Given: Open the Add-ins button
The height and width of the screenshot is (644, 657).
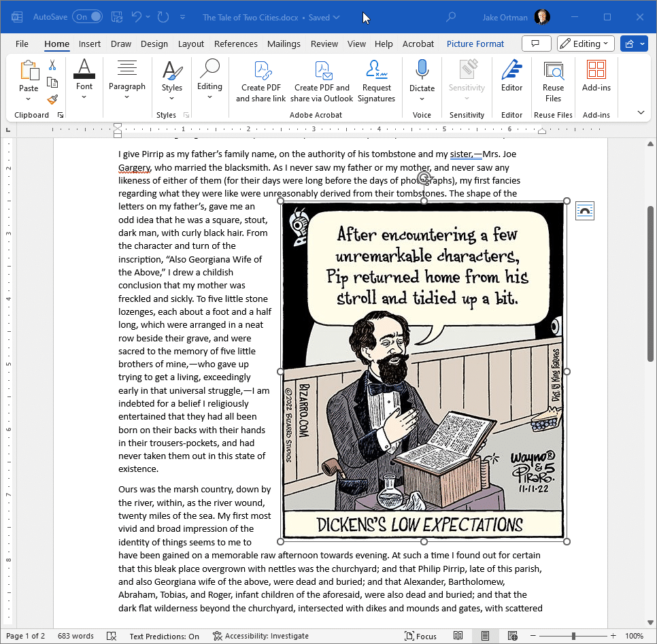Looking at the screenshot, I should 596,76.
